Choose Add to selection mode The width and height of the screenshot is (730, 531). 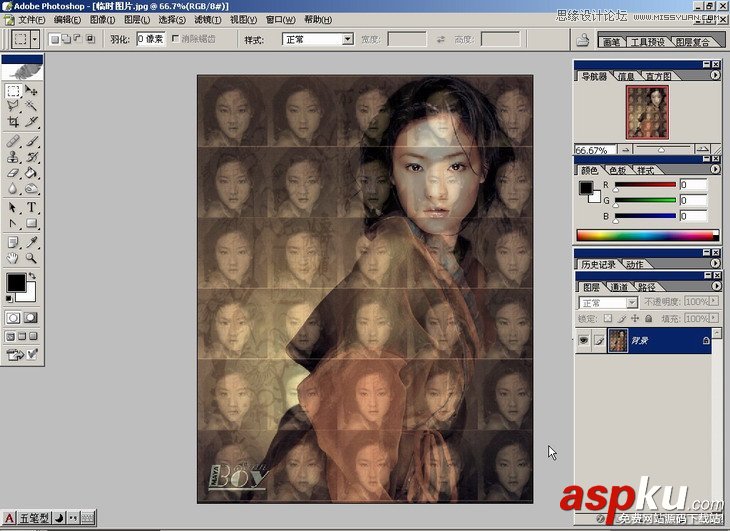click(66, 39)
